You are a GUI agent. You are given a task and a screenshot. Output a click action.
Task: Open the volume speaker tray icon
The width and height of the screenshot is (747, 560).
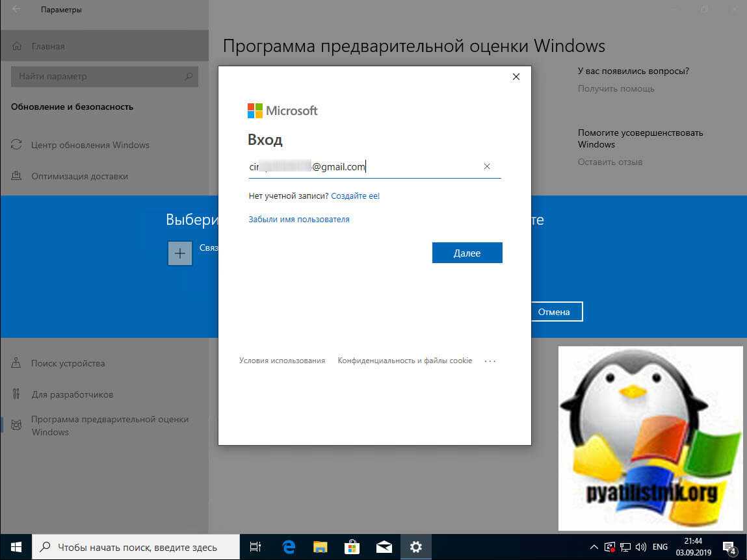(641, 547)
